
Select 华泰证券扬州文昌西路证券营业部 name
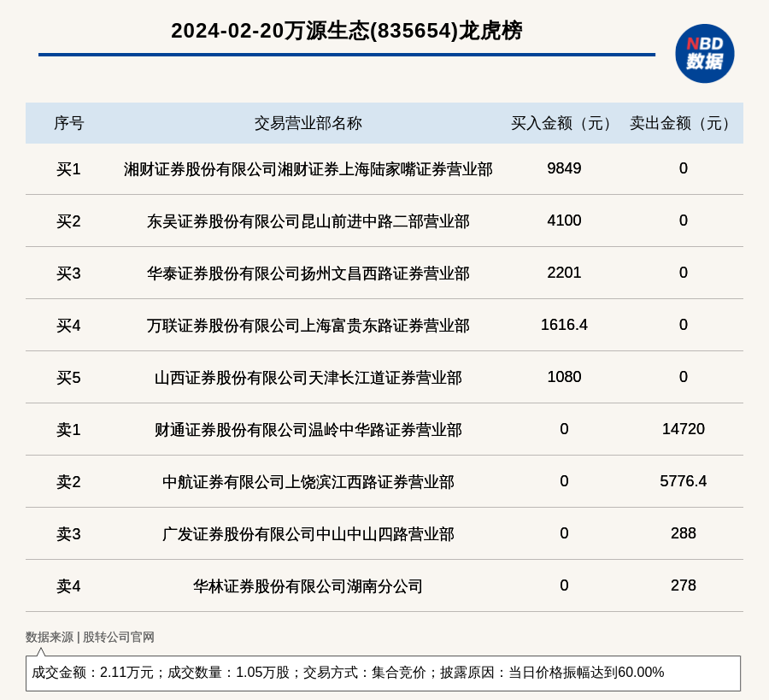pyautogui.click(x=308, y=274)
